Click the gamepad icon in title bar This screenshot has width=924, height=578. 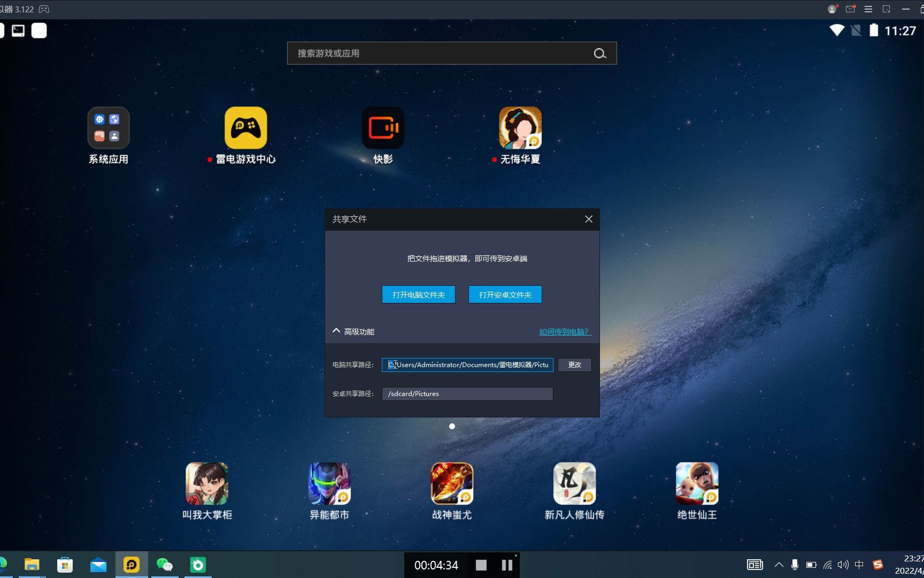point(44,9)
